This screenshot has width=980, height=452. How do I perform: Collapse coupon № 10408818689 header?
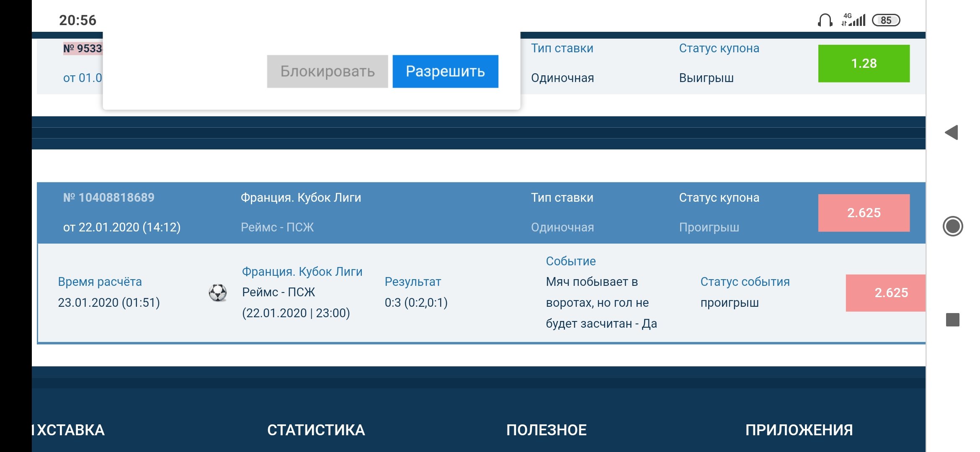109,198
